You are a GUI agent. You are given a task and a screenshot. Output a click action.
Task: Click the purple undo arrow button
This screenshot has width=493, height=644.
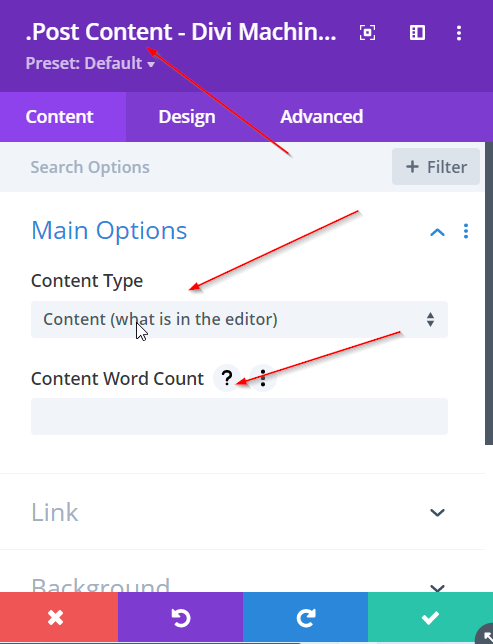coord(180,617)
